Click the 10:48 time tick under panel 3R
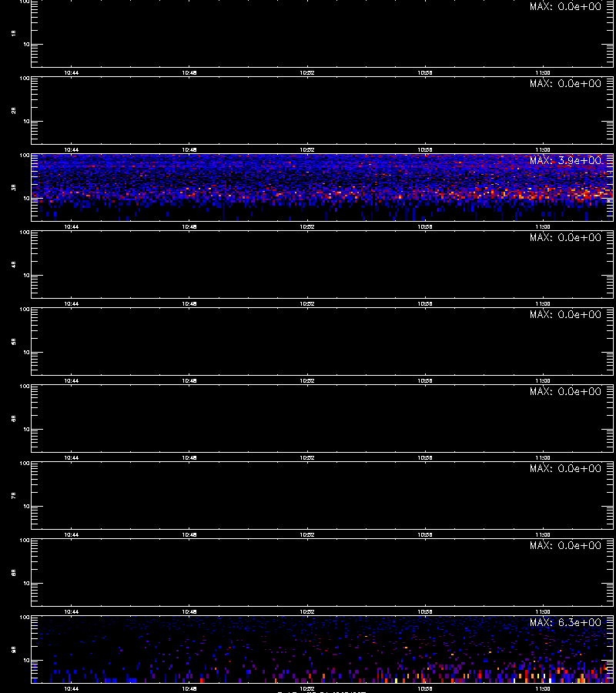Screen dimensions: 616x693 tap(189, 226)
